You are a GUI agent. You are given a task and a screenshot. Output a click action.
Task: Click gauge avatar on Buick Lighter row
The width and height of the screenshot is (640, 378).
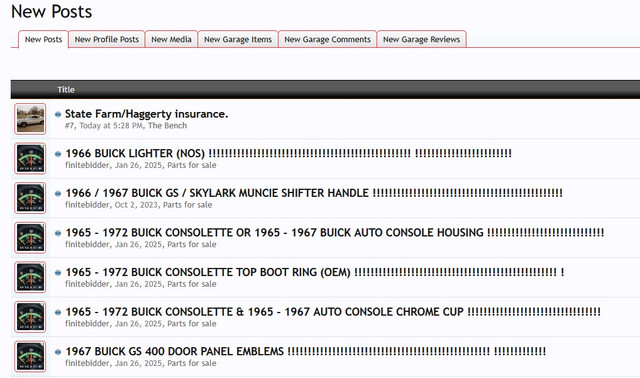30,158
